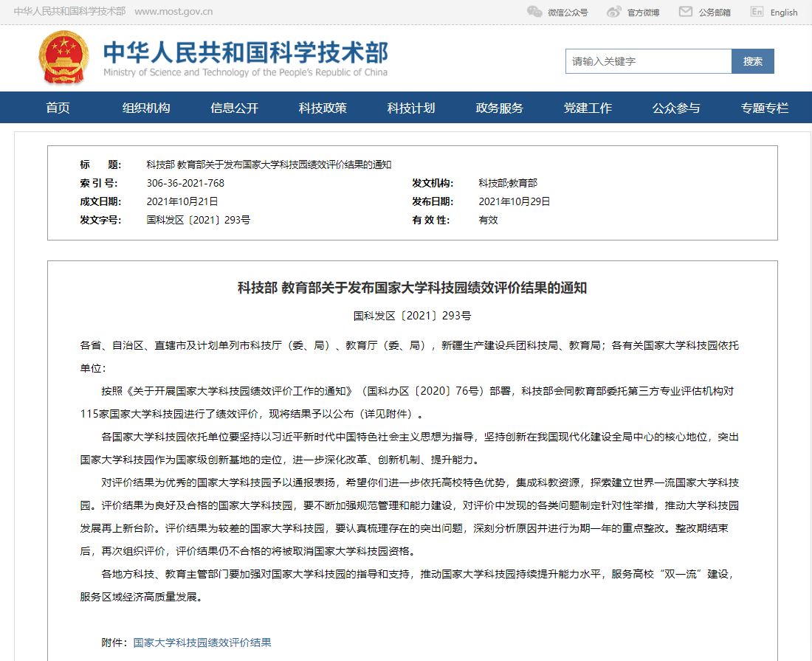Click www.most.gov.cn in the top bar
The width and height of the screenshot is (812, 661).
pyautogui.click(x=173, y=11)
